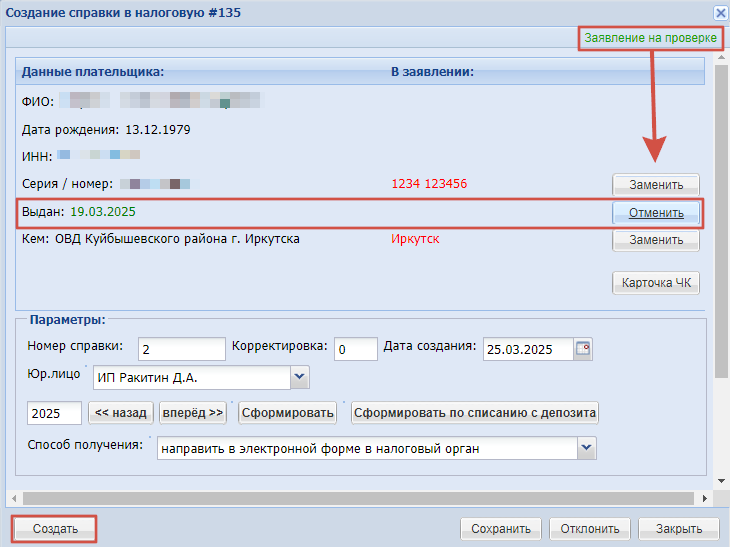Click red text Иркутск
This screenshot has width=730, height=547.
415,239
